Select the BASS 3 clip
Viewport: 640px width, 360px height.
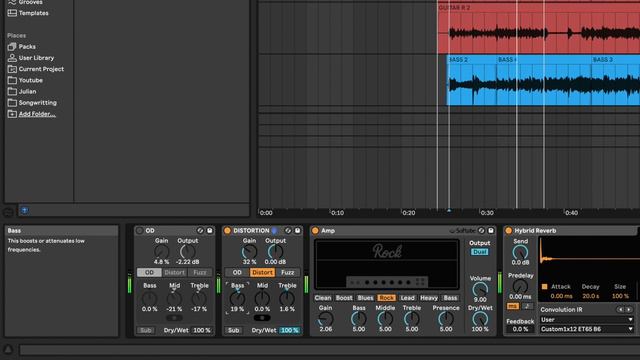(x=616, y=80)
